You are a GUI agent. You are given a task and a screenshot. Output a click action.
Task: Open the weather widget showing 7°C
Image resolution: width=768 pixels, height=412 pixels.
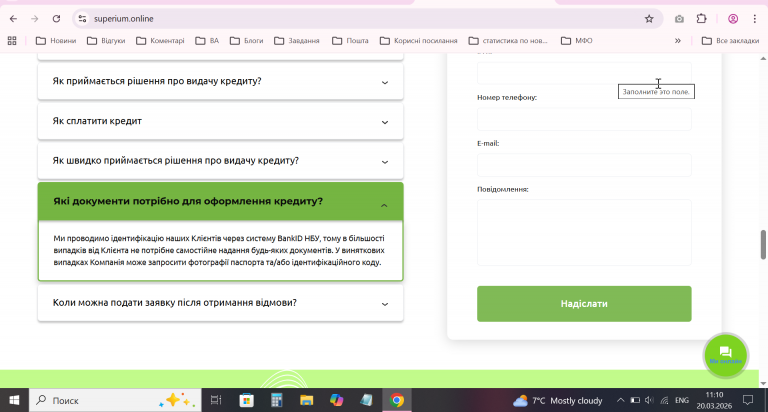(557, 401)
